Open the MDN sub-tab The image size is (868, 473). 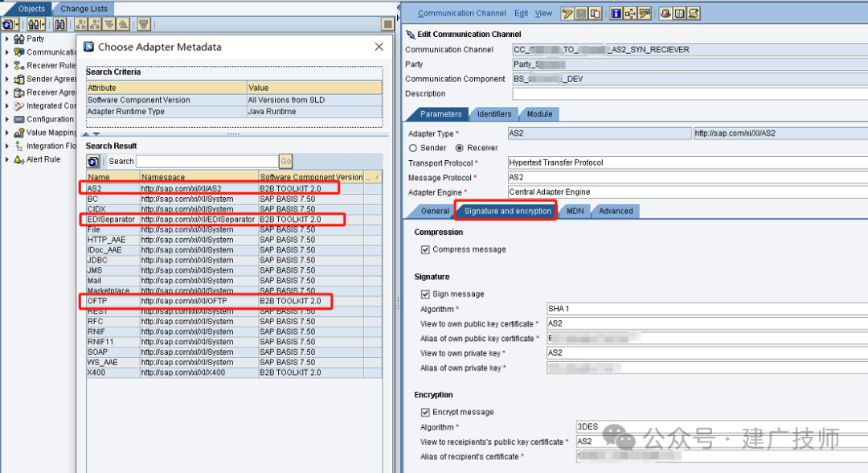(575, 211)
